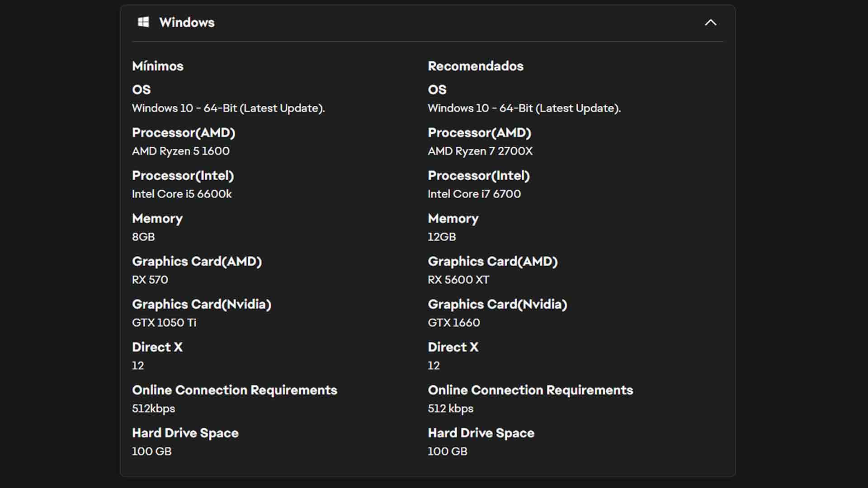Select the OS label under Mínimos

click(141, 89)
